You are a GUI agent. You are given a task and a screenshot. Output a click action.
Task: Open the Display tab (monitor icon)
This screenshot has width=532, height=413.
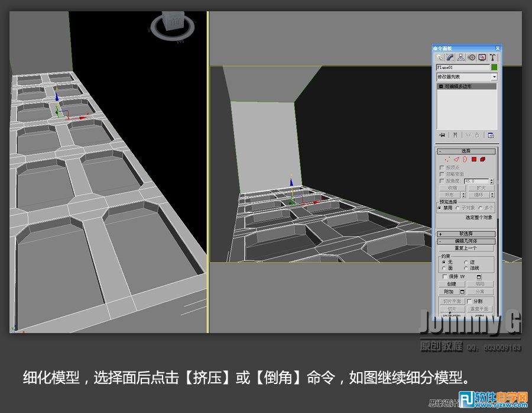[x=482, y=57]
